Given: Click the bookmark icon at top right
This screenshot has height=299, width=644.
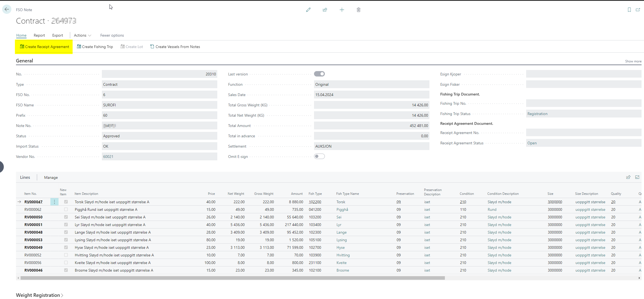Looking at the screenshot, I should (629, 10).
